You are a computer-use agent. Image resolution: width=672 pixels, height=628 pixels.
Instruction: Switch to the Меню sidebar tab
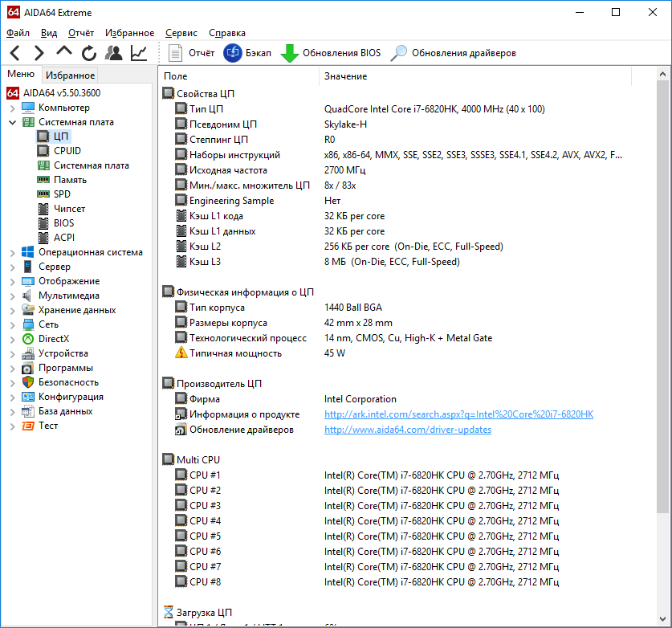(x=21, y=74)
